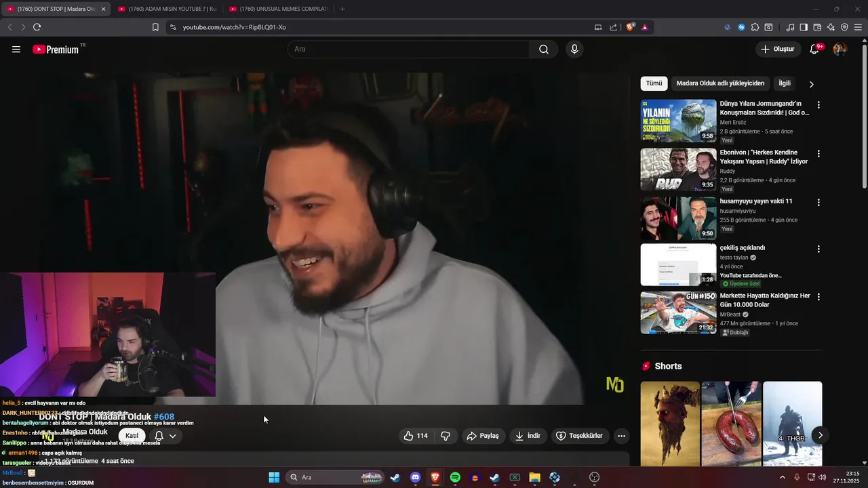Go back with the browser back arrow

point(10,27)
